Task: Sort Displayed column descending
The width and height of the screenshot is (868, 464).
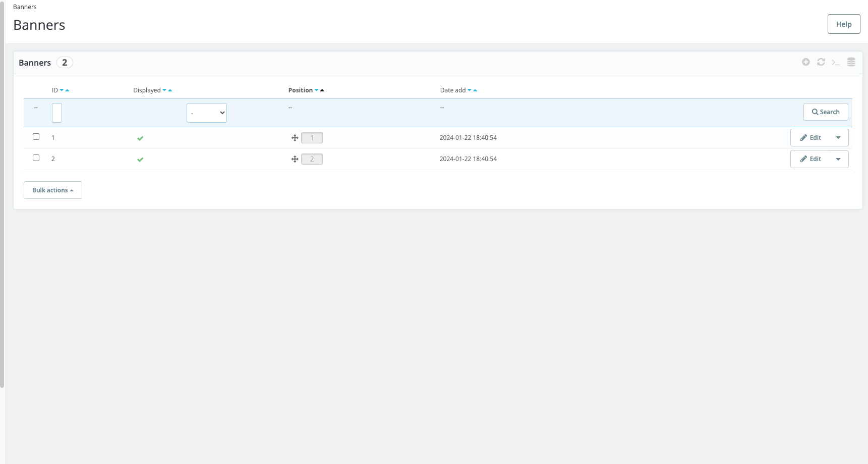Action: (164, 90)
